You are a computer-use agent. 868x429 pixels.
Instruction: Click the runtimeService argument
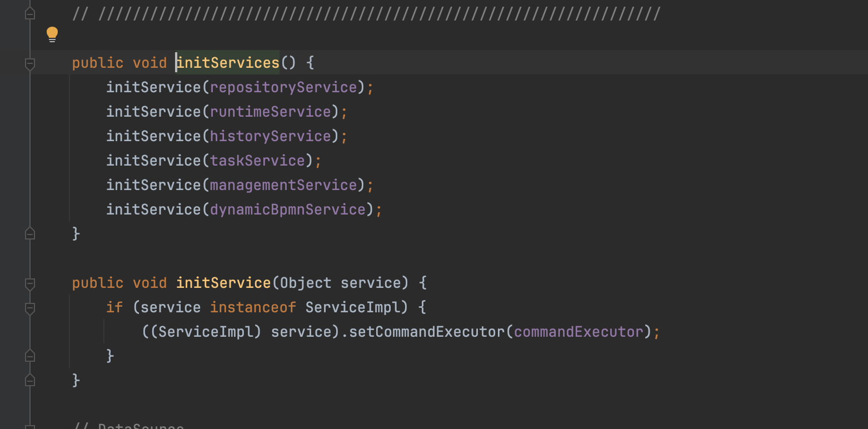(271, 112)
